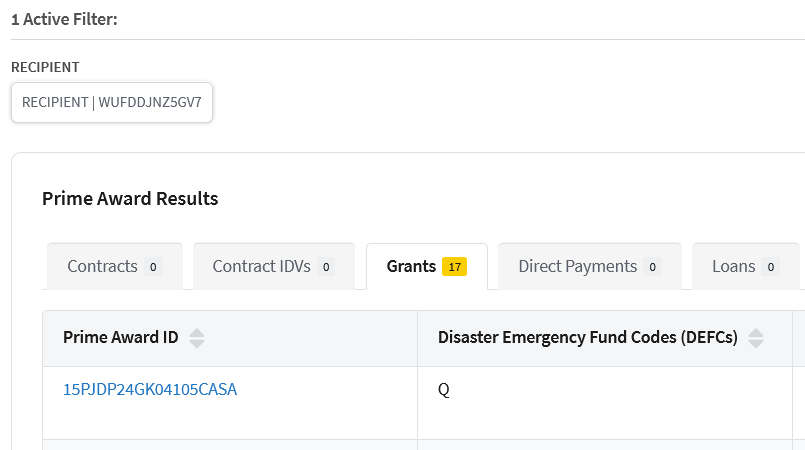Click the Prime Award Results heading
The image size is (805, 450).
point(130,198)
